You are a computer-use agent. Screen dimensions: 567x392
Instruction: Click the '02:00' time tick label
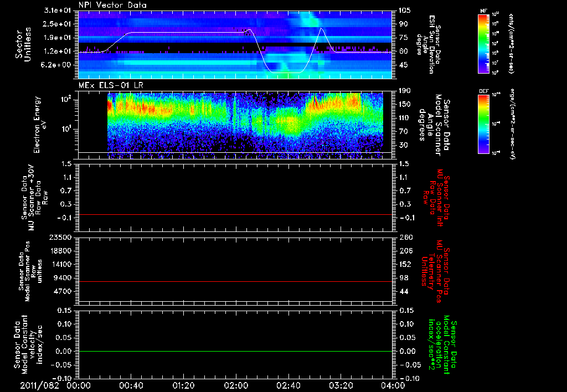click(x=236, y=385)
